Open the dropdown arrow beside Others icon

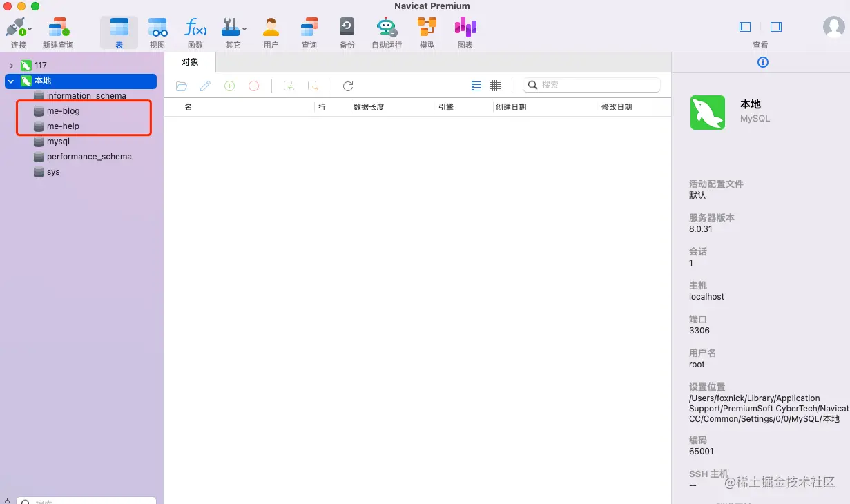pos(244,29)
